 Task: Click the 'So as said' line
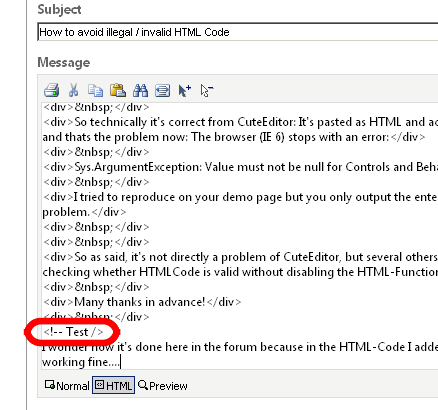240,257
